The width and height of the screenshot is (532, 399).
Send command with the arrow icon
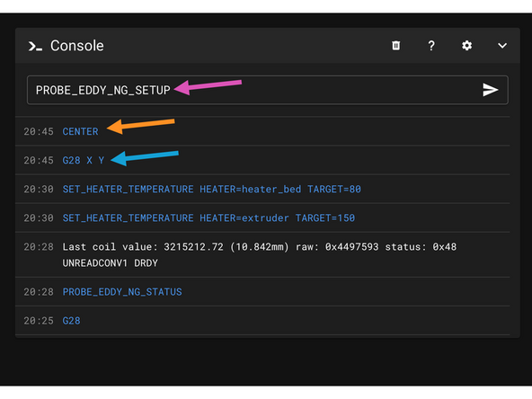coord(491,90)
